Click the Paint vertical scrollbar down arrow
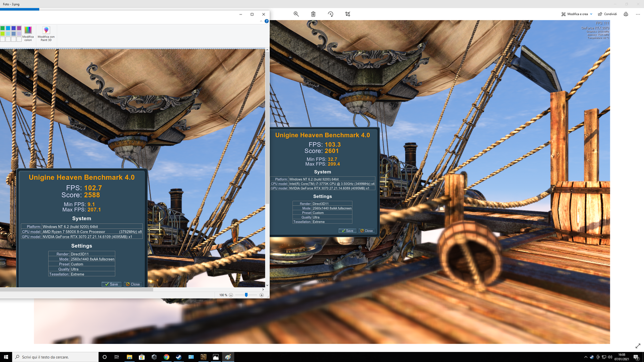 (267, 285)
